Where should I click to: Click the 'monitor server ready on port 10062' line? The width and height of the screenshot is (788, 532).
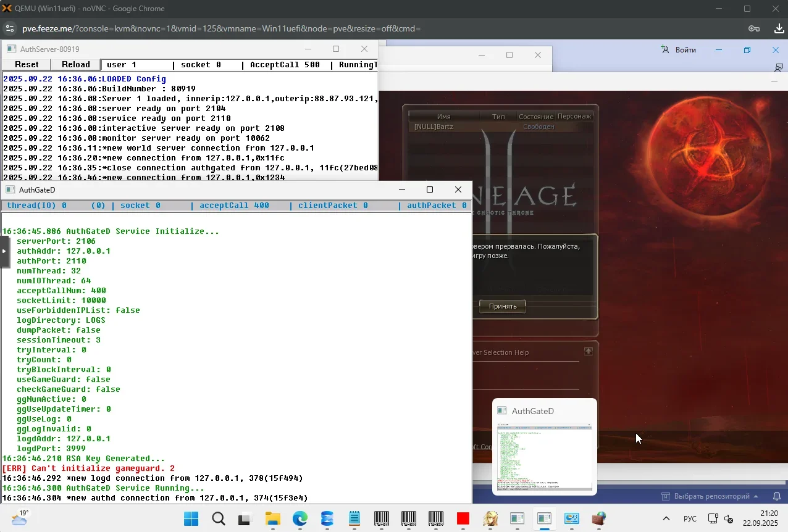click(x=136, y=138)
